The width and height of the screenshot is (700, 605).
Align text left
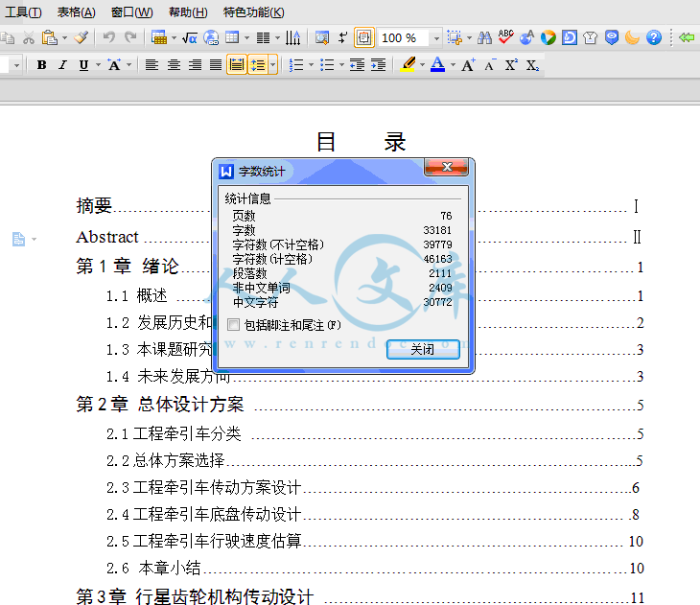[152, 65]
